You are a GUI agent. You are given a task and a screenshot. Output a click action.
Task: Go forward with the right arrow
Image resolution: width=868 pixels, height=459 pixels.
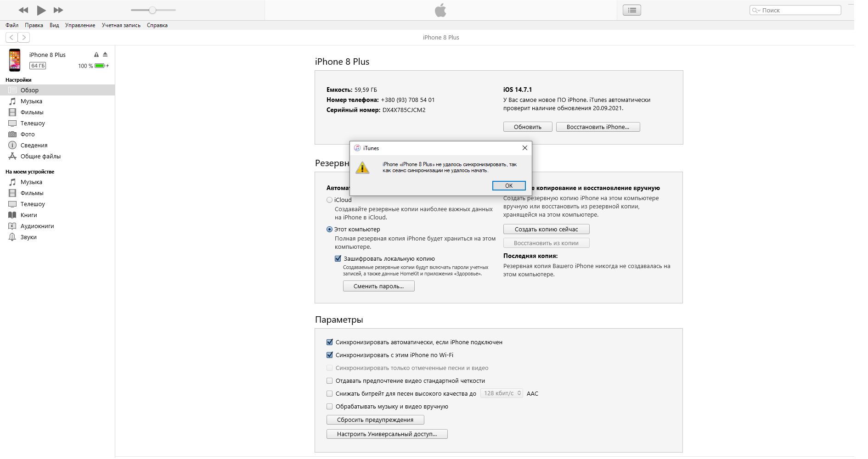[x=24, y=37]
